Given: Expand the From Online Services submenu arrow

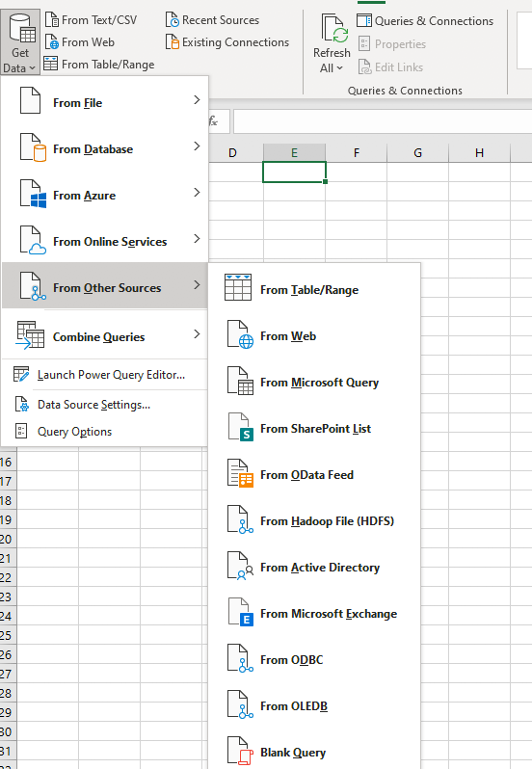Looking at the screenshot, I should pos(197,239).
